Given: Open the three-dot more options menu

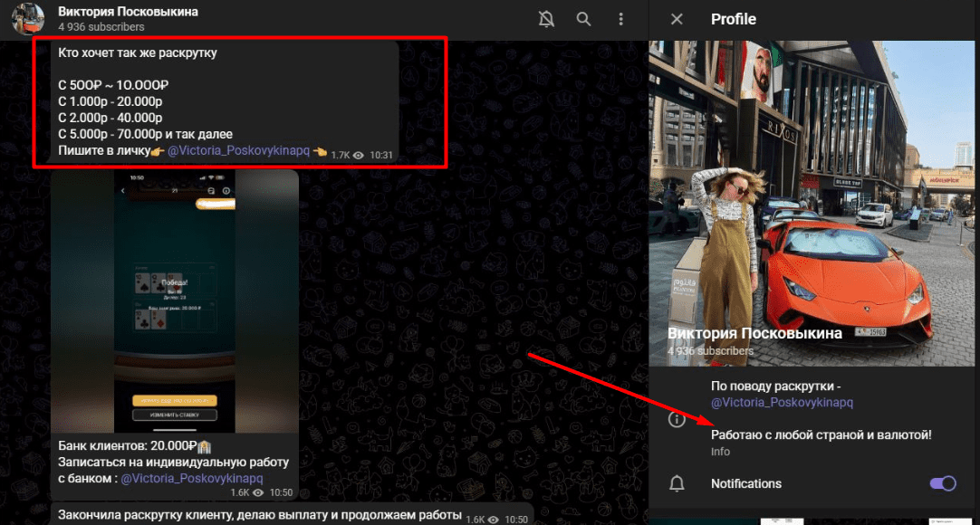Looking at the screenshot, I should coord(620,19).
